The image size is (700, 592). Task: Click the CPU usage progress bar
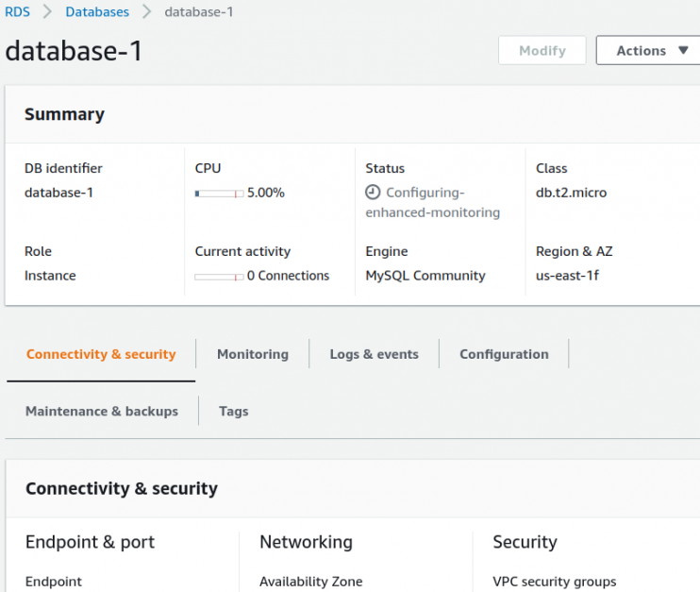pyautogui.click(x=219, y=194)
